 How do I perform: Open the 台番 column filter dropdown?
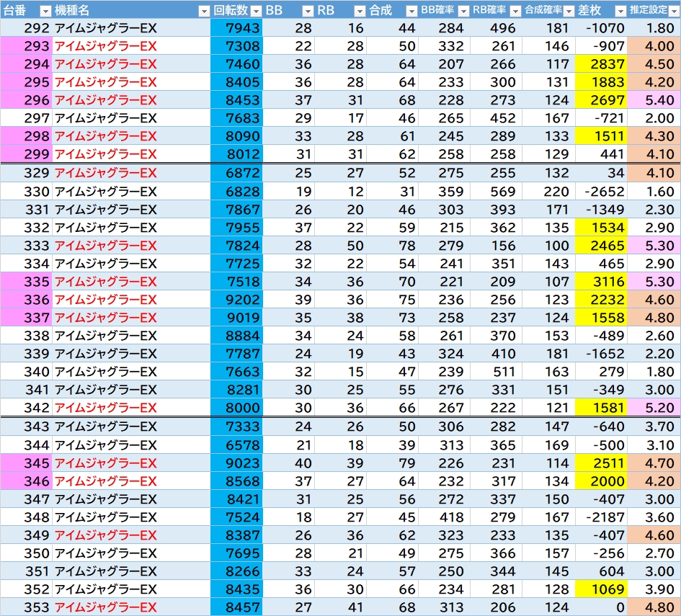point(45,12)
